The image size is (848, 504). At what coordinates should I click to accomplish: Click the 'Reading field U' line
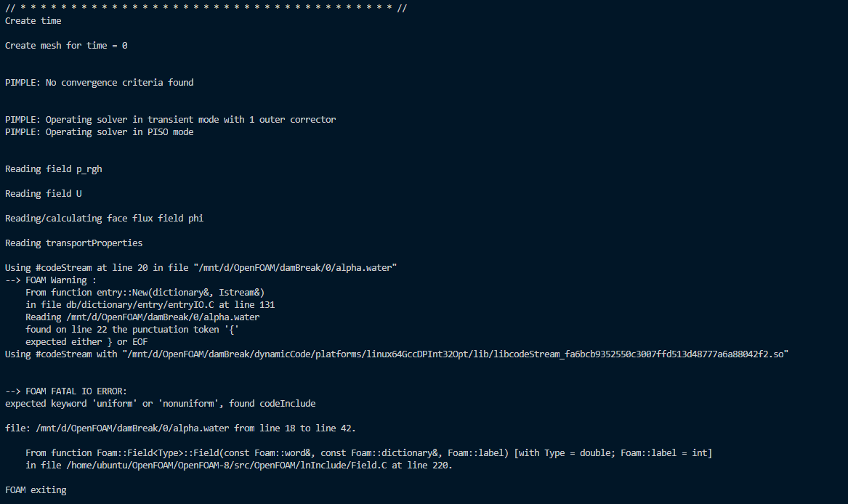(44, 194)
